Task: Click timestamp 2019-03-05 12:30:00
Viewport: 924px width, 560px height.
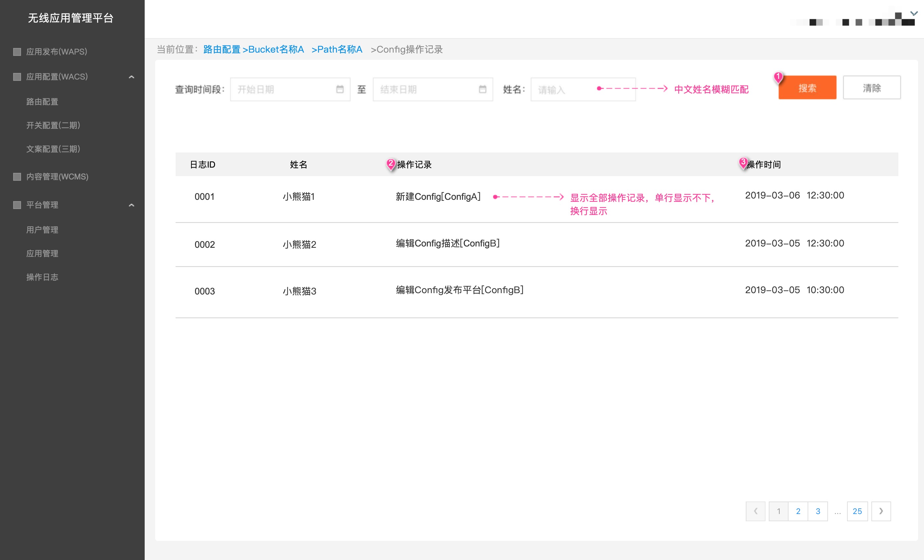Action: click(x=795, y=243)
